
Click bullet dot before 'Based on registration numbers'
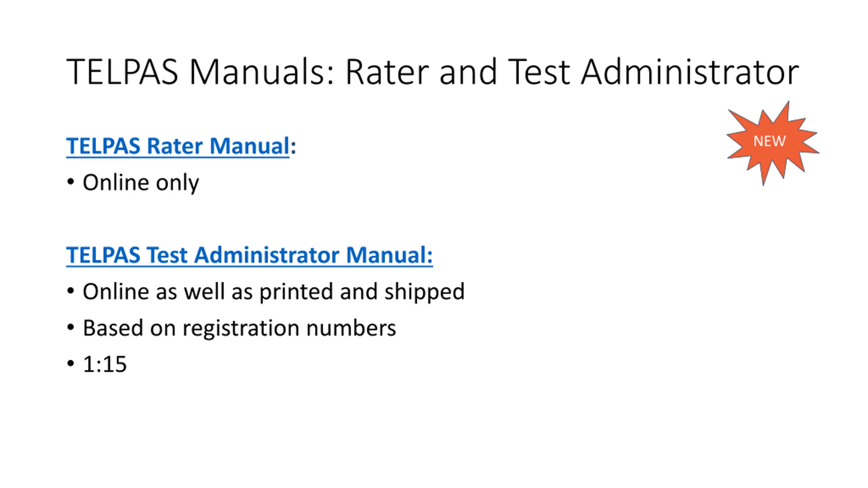(x=71, y=327)
